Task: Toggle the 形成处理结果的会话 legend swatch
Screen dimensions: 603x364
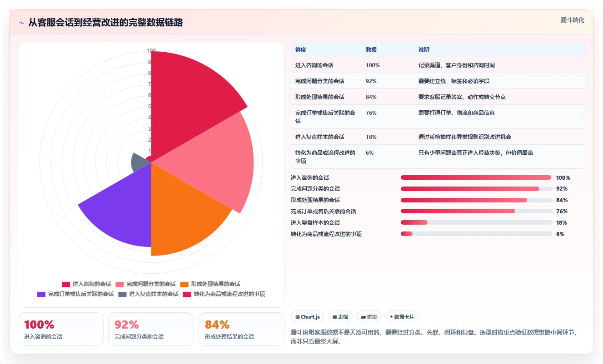Action: pos(184,284)
